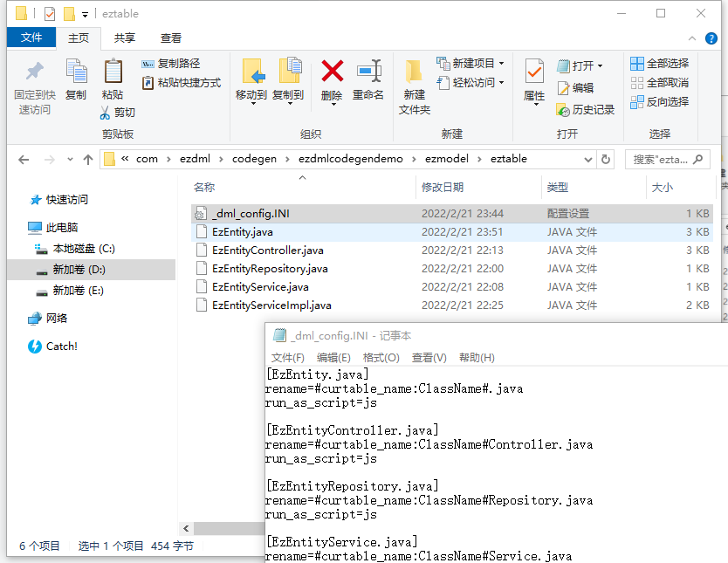Open the E: drive in the tree
This screenshot has height=563, width=728.
point(70,291)
